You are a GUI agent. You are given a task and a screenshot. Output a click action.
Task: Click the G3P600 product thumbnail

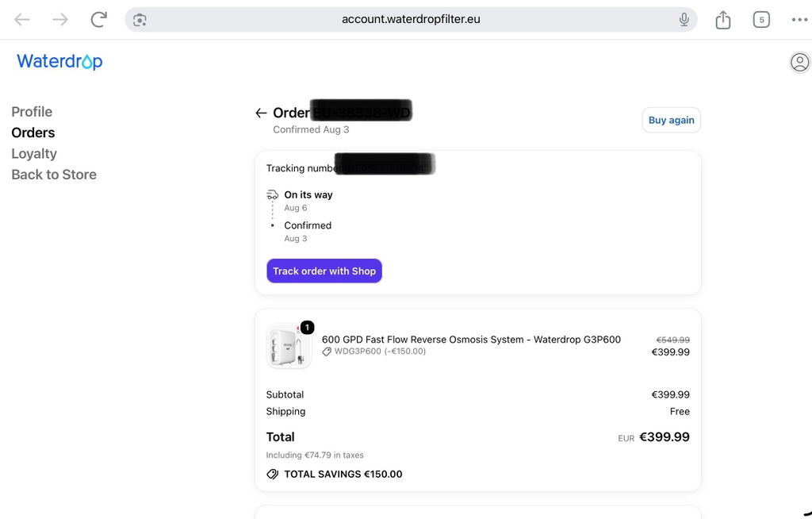[289, 346]
